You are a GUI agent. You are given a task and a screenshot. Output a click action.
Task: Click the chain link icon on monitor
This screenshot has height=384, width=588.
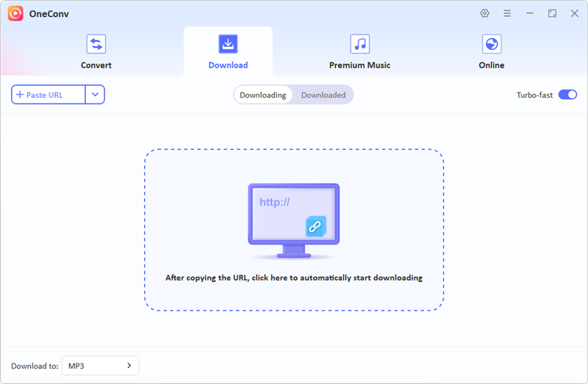coord(316,226)
